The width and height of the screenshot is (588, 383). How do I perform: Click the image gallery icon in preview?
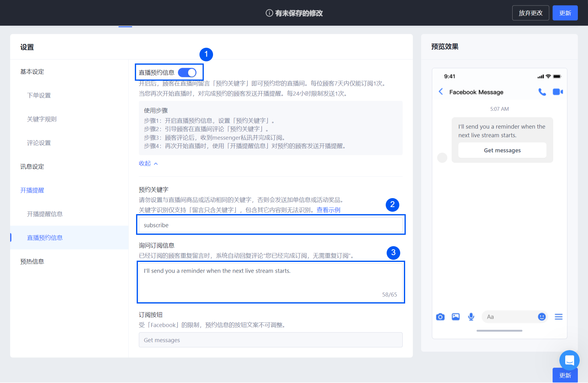click(x=456, y=317)
